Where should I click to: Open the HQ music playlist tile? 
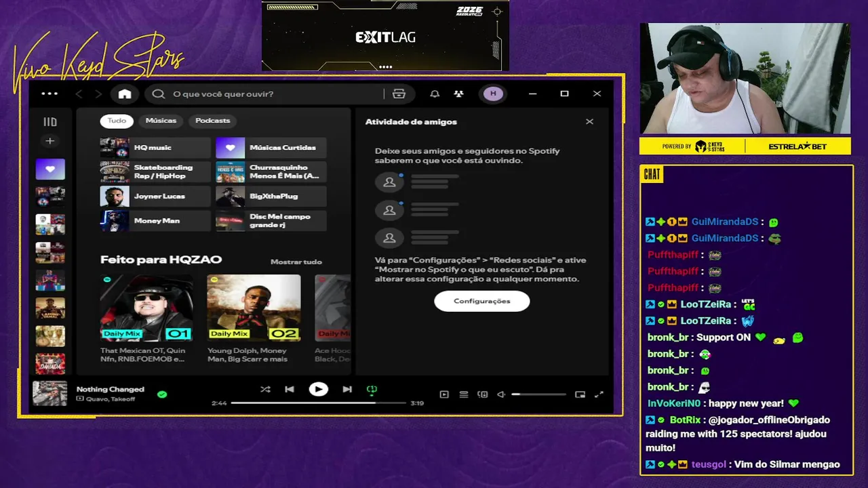click(155, 148)
